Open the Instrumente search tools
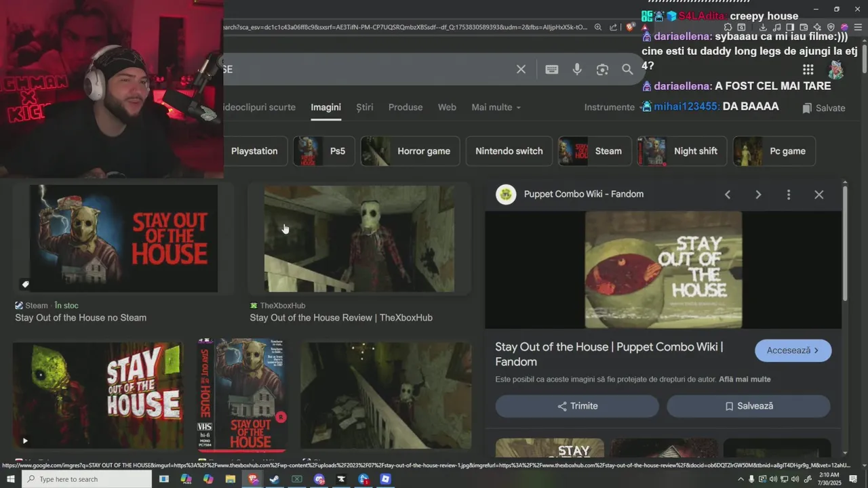Screen dimensions: 868x488 [x=609, y=107]
